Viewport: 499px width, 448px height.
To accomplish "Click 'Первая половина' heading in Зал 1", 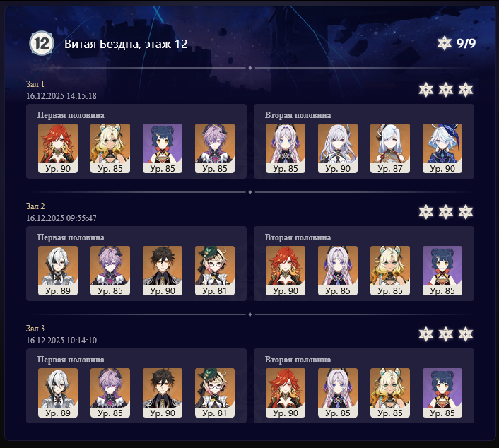I will [71, 115].
